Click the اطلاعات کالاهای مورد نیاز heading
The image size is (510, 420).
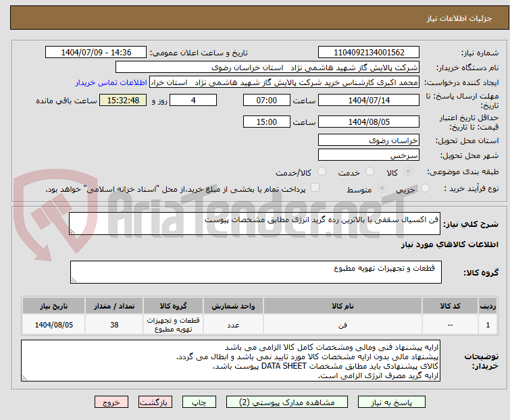pyautogui.click(x=449, y=244)
